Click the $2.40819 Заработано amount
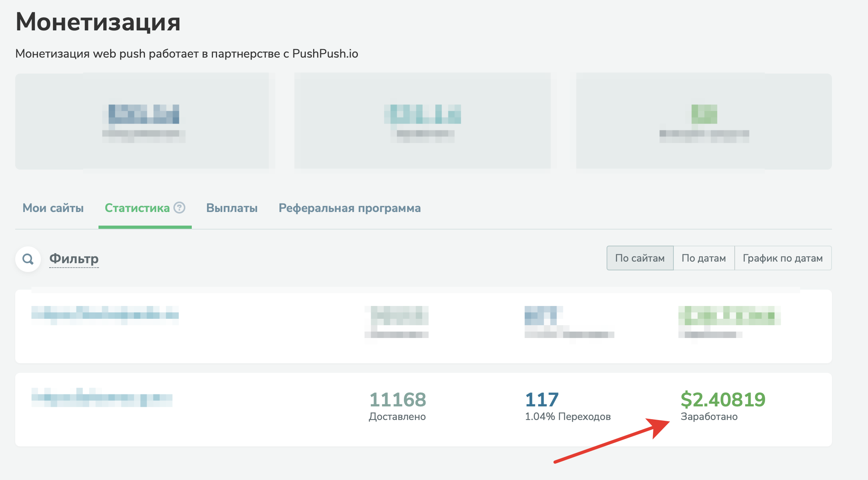The height and width of the screenshot is (480, 868). (723, 400)
